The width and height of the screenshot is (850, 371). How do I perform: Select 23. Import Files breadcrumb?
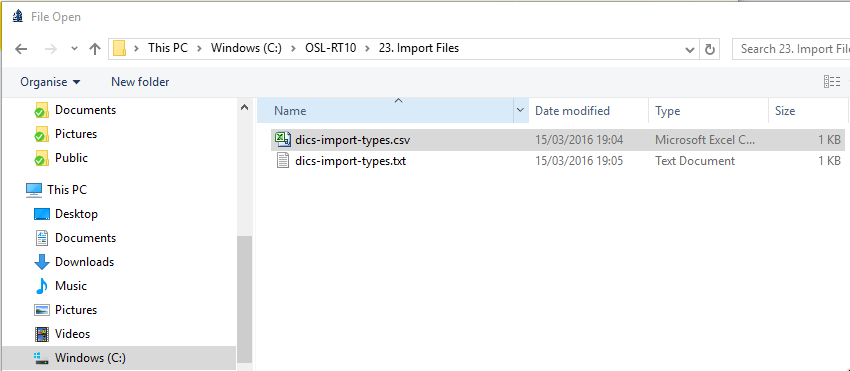click(418, 48)
